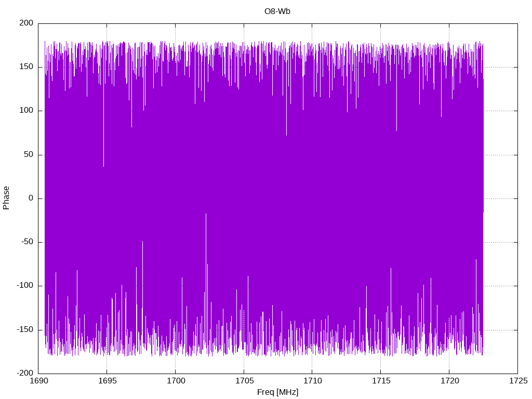The height and width of the screenshot is (399, 532).
Task: Click the Phase y-axis label
Action: coord(6,198)
